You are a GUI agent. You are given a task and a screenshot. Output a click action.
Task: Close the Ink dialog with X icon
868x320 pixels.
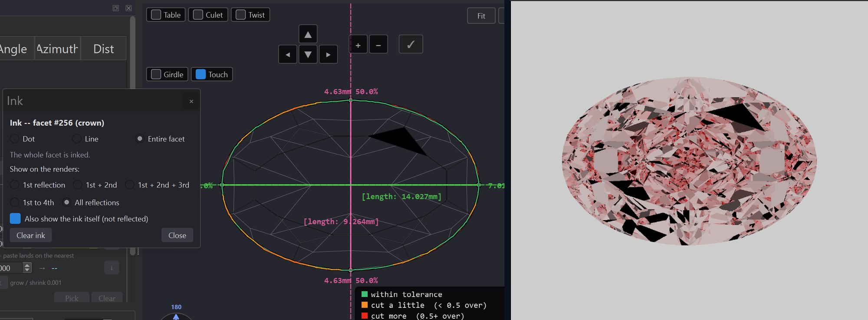191,101
